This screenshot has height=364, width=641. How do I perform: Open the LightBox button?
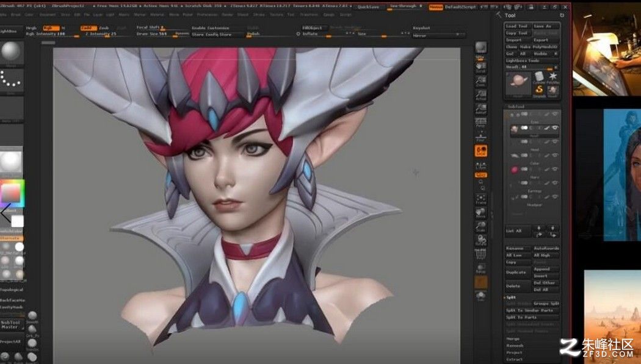pyautogui.click(x=9, y=31)
